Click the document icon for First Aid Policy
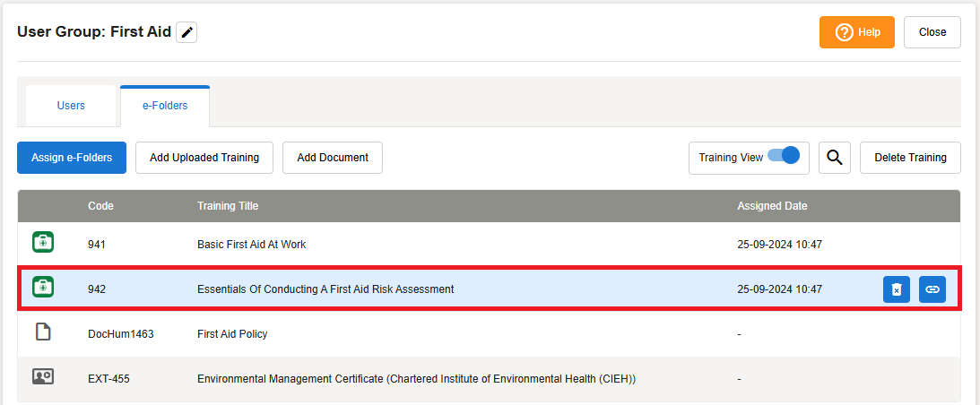The image size is (980, 405). tap(43, 333)
